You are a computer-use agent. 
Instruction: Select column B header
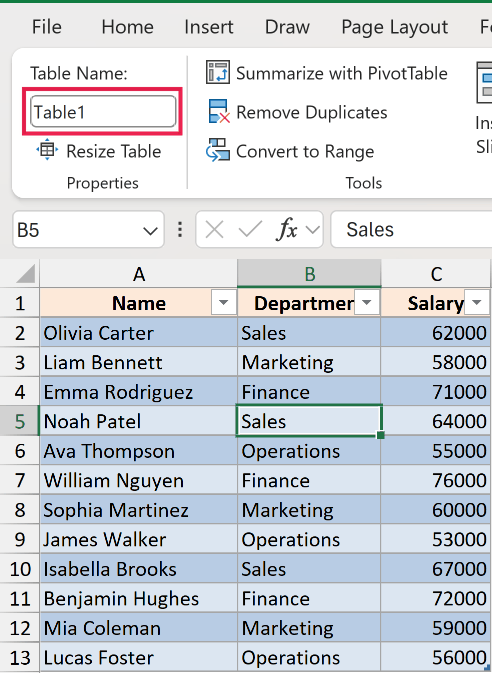click(309, 274)
